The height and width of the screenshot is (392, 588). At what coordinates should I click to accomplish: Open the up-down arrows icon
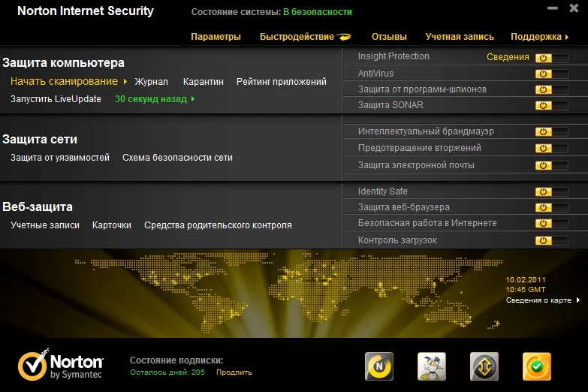pos(484,366)
